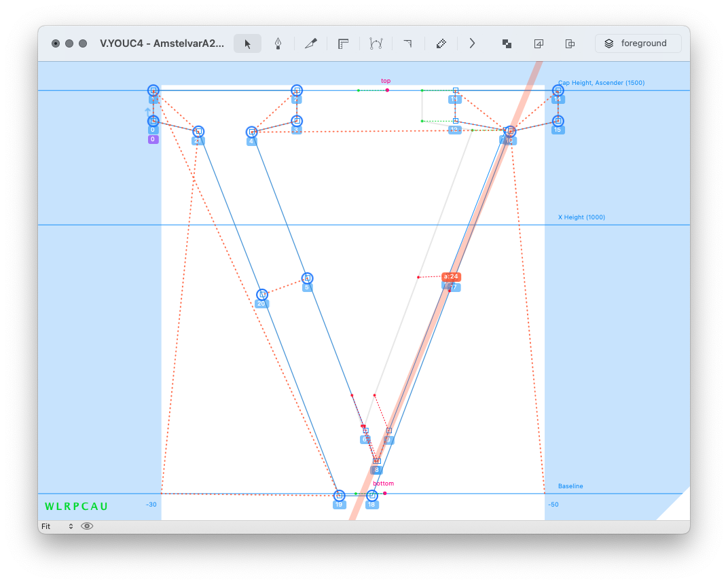Image resolution: width=728 pixels, height=584 pixels.
Task: Expand toolbar overflow chevron
Action: pyautogui.click(x=472, y=43)
